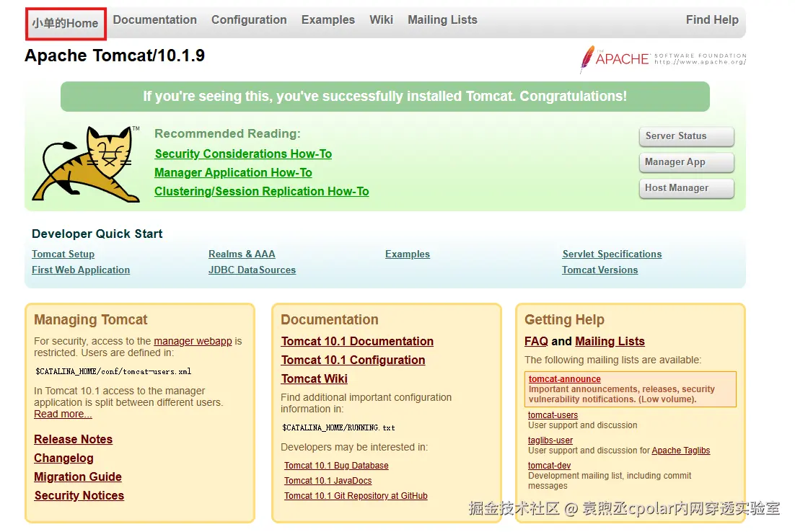The image size is (795, 532).
Task: Open the tomcat-announce mailing list link
Action: pyautogui.click(x=564, y=379)
